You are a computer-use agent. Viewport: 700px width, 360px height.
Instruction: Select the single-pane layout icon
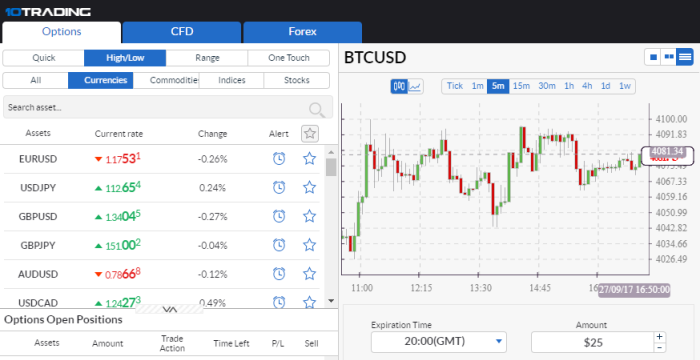(x=653, y=57)
